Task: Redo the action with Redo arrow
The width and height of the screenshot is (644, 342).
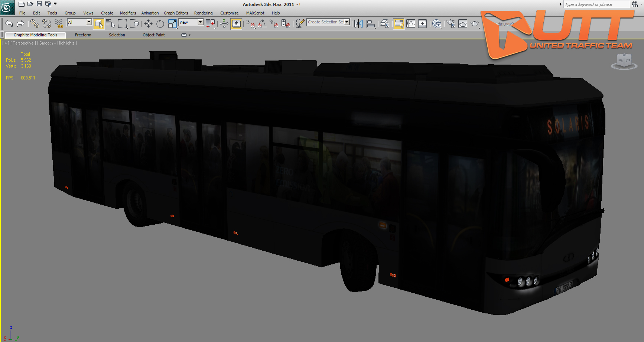Action: [x=20, y=24]
